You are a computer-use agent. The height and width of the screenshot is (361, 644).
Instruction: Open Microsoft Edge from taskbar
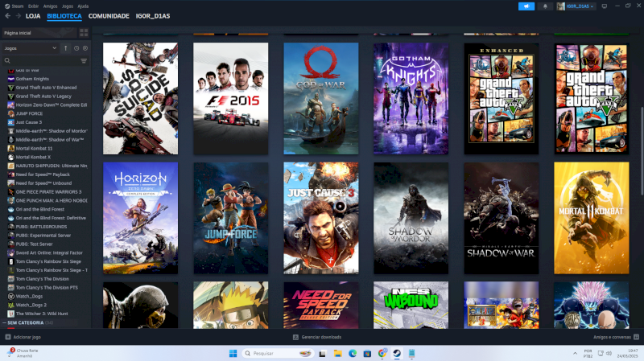pyautogui.click(x=353, y=353)
